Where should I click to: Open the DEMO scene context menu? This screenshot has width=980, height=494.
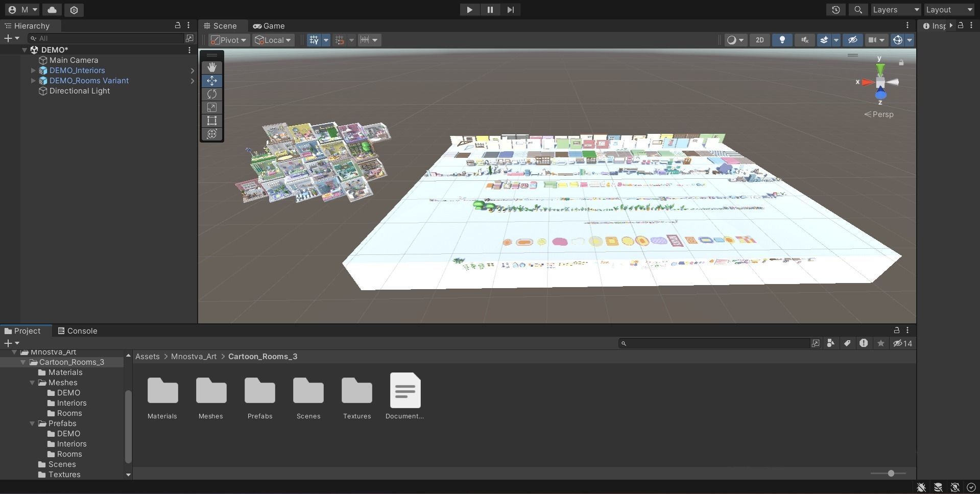[189, 50]
